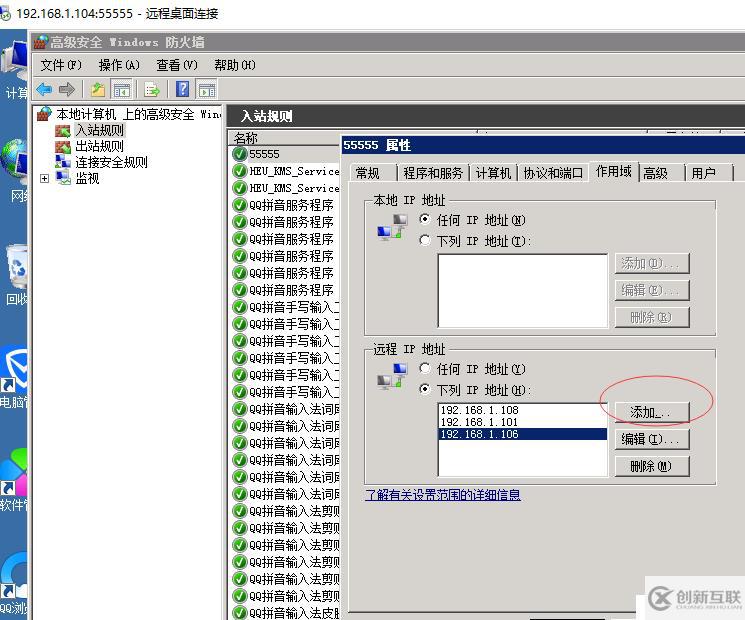Toggle the action pane toolbar icon
Screen dimensions: 745x620
207,89
